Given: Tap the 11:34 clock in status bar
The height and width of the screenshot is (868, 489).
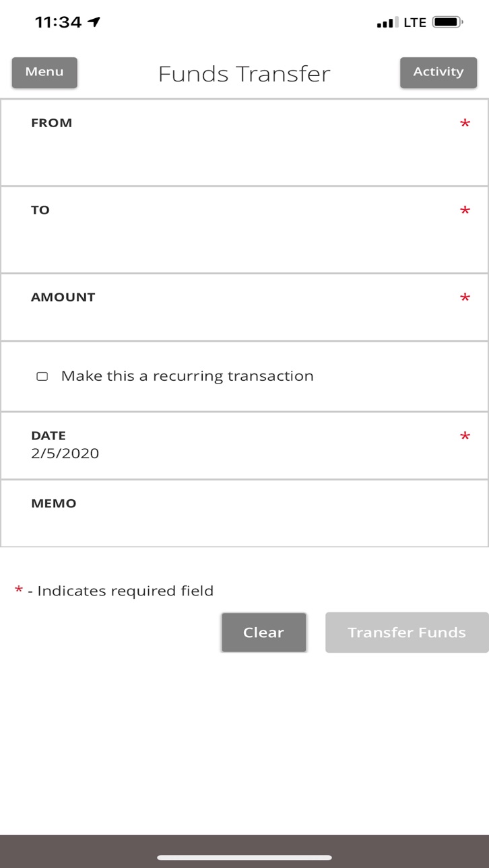Looking at the screenshot, I should [58, 22].
